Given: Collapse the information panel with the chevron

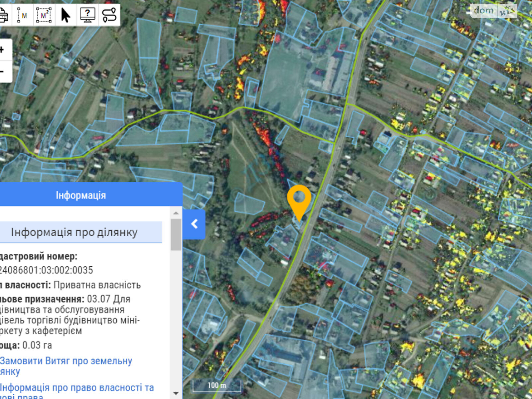Looking at the screenshot, I should (x=194, y=224).
